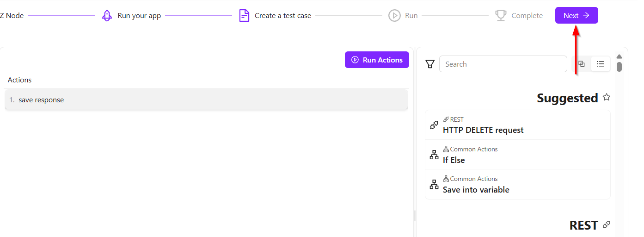Select the Create a test case step
Image resolution: width=644 pixels, height=237 pixels.
pos(282,16)
